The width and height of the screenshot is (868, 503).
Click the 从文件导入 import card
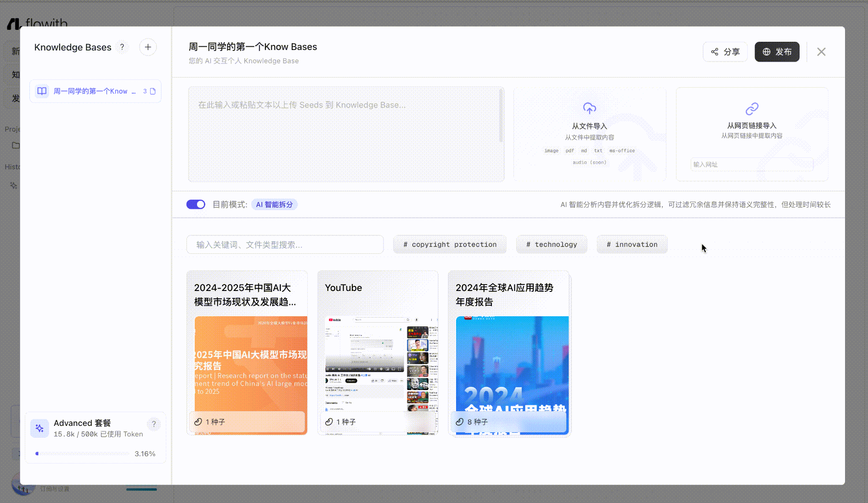point(590,134)
